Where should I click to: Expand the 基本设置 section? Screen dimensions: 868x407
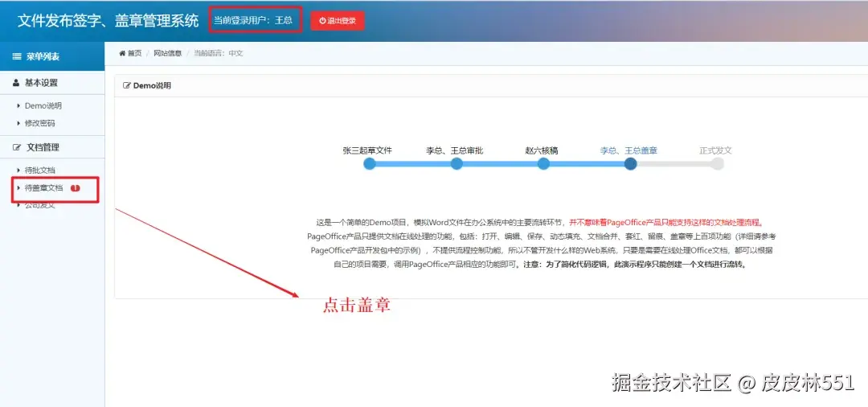click(52, 83)
